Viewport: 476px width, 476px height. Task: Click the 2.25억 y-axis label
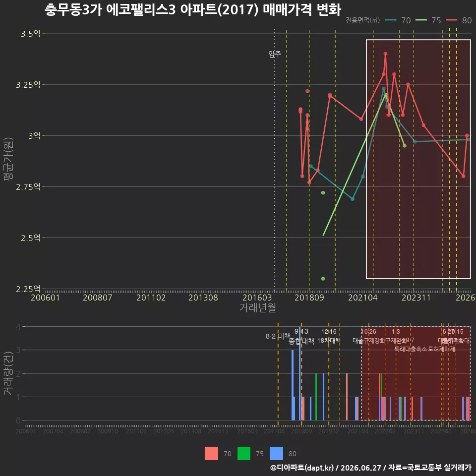point(28,289)
